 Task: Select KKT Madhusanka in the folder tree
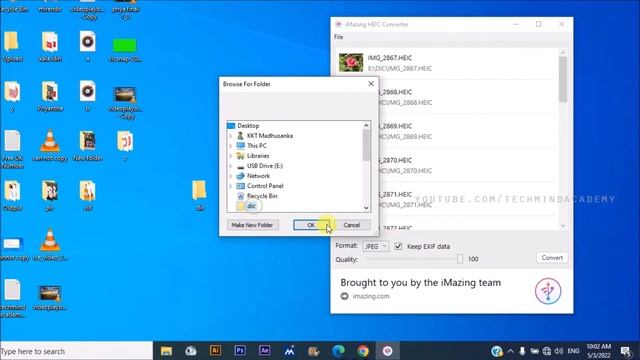(x=269, y=136)
